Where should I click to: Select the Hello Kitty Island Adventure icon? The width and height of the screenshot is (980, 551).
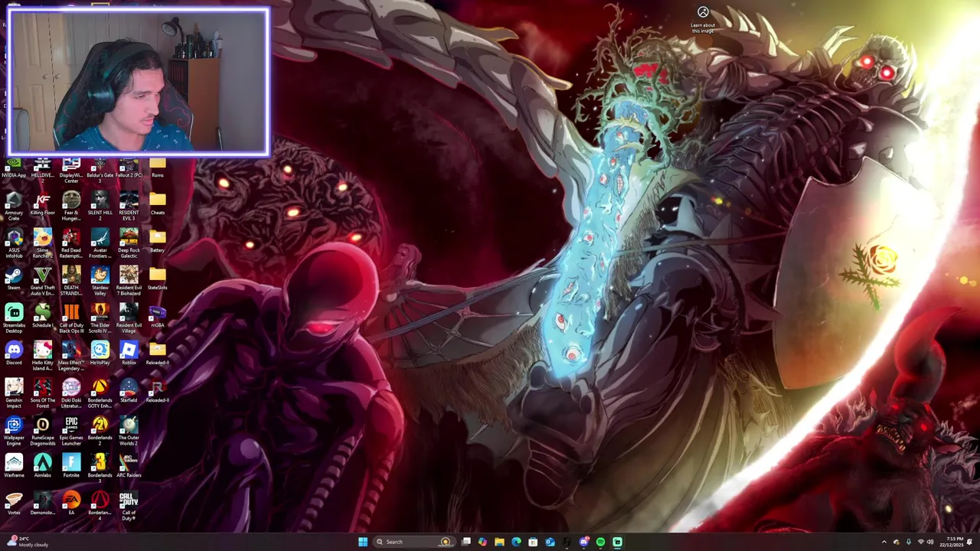42,356
